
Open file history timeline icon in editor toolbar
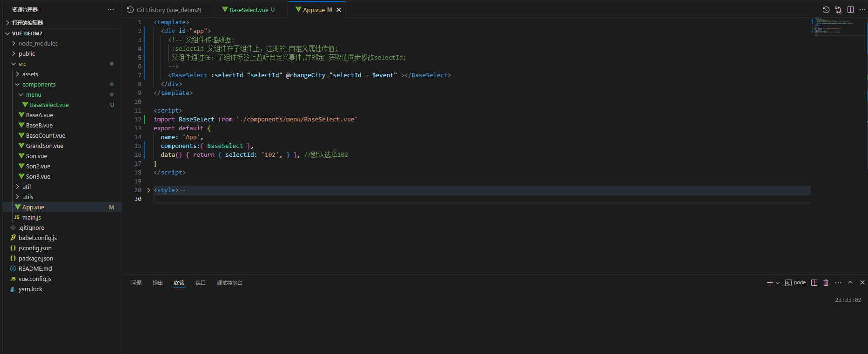(826, 10)
